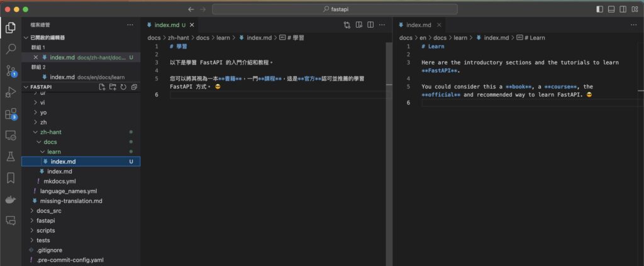This screenshot has width=644, height=266.
Task: Select highlighted index.md under learn folder
Action: (x=81, y=162)
